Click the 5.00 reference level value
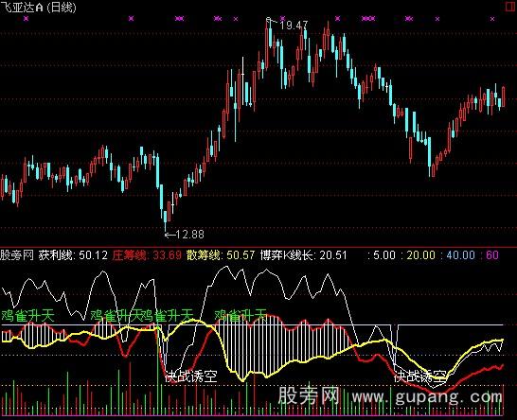Screen dimensions: 517x420 point(384,255)
